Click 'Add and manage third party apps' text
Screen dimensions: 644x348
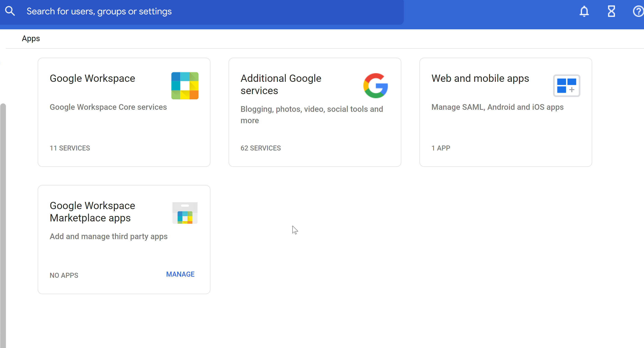(108, 236)
